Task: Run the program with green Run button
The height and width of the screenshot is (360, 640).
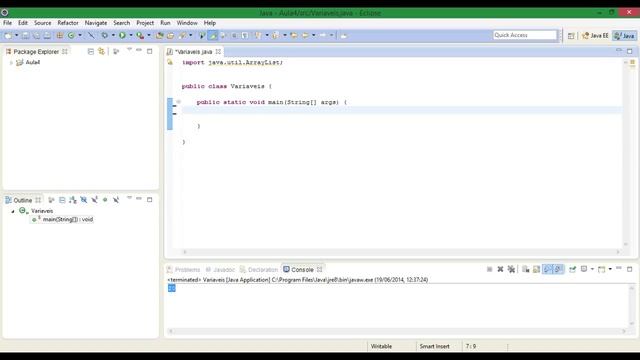Action: [122, 36]
